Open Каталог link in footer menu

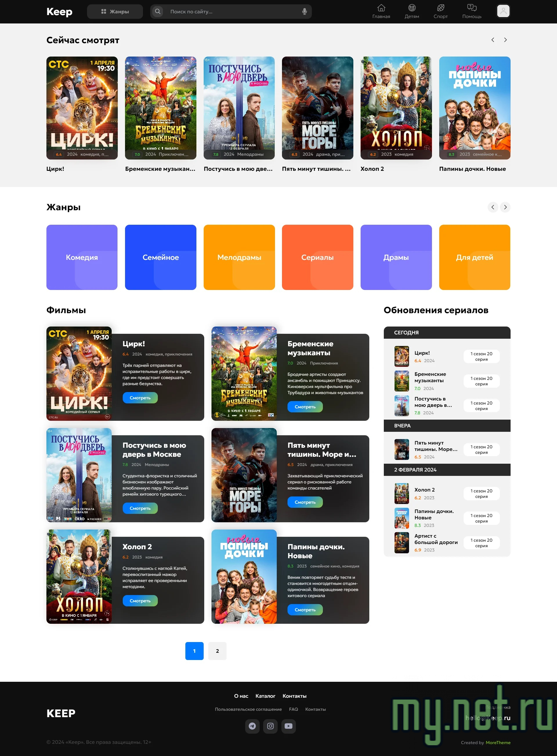tap(265, 696)
